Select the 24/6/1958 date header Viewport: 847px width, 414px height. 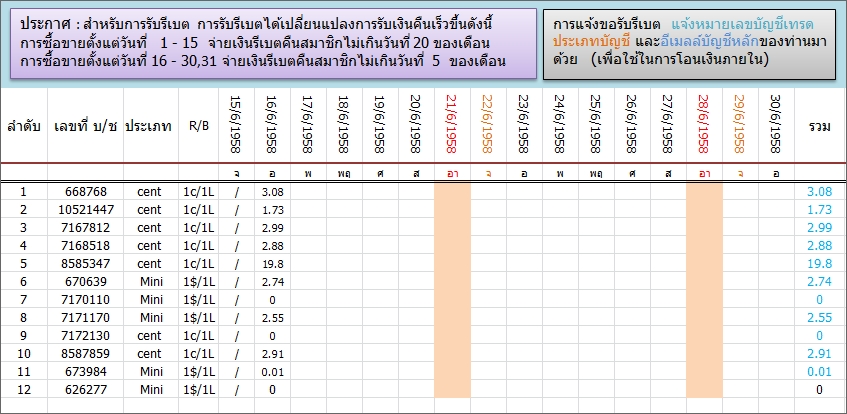click(560, 124)
